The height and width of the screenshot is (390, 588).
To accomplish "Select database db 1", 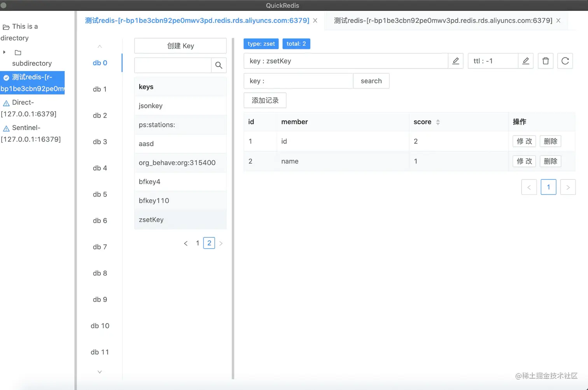I will (100, 89).
